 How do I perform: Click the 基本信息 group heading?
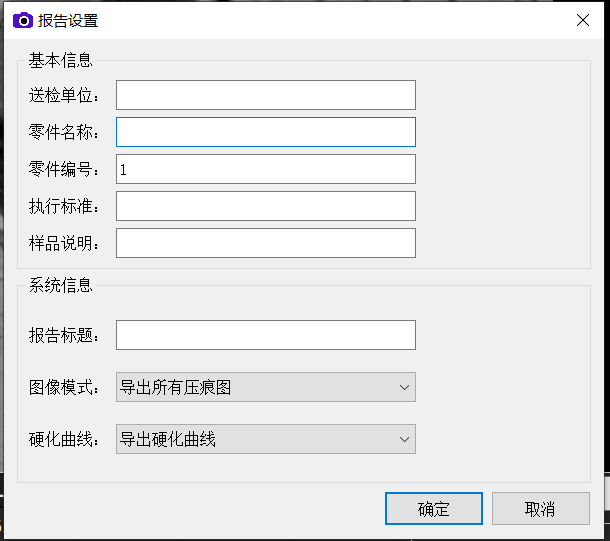[x=61, y=60]
